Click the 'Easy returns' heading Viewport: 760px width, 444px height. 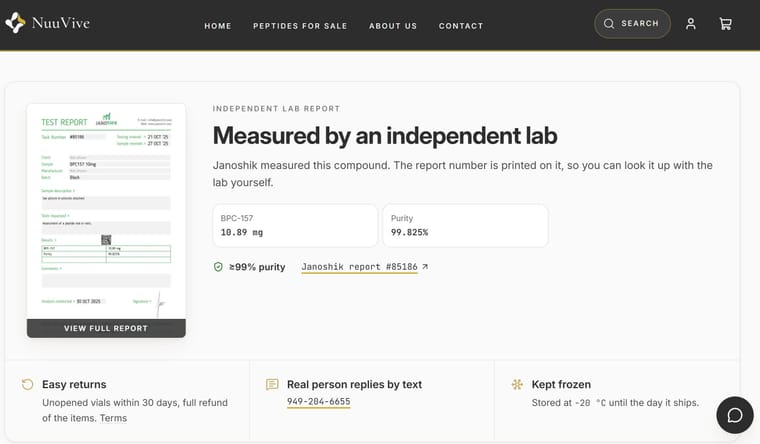coord(74,384)
